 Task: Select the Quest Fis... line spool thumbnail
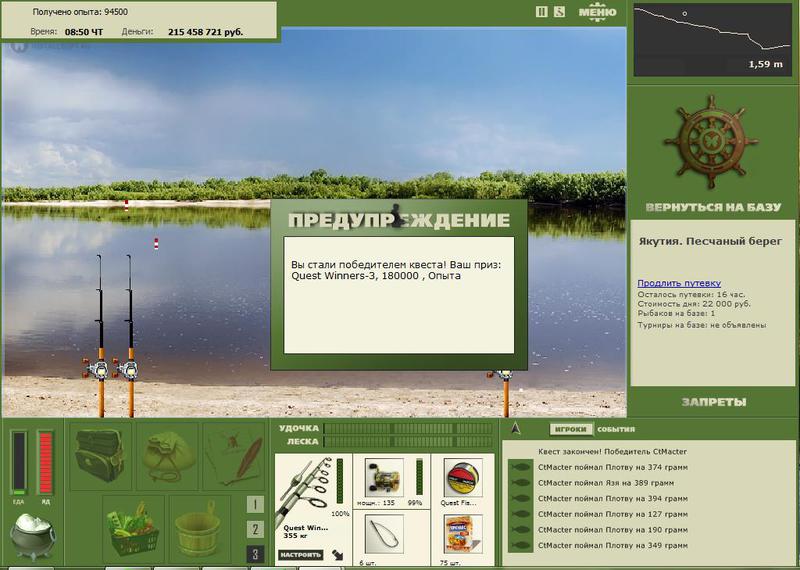[463, 477]
